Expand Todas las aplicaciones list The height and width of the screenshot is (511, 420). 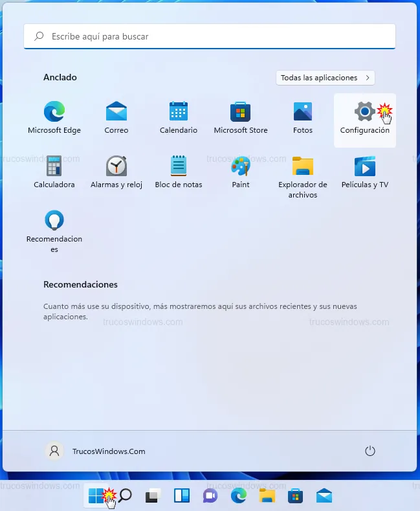(326, 78)
